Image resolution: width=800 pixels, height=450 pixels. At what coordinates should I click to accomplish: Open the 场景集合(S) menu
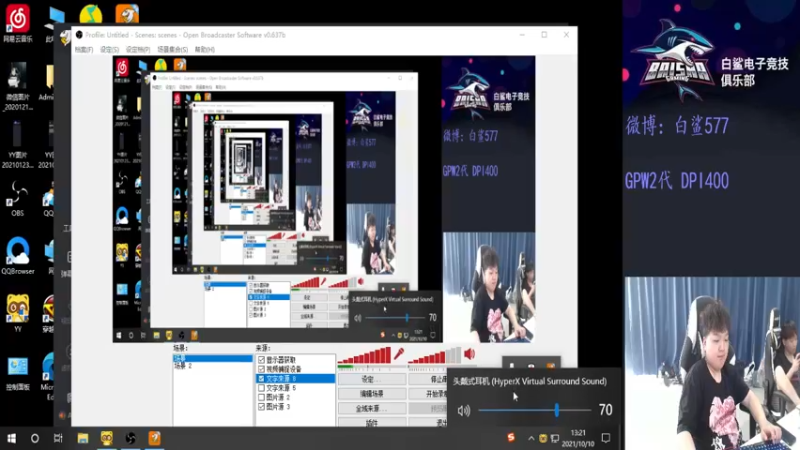click(172, 49)
